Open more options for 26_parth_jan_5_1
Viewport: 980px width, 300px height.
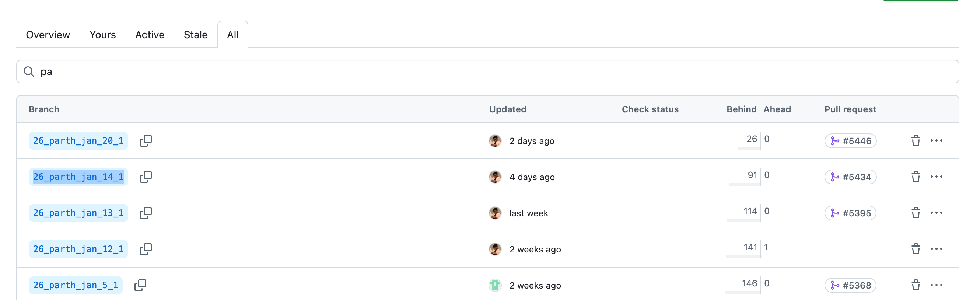coord(936,285)
